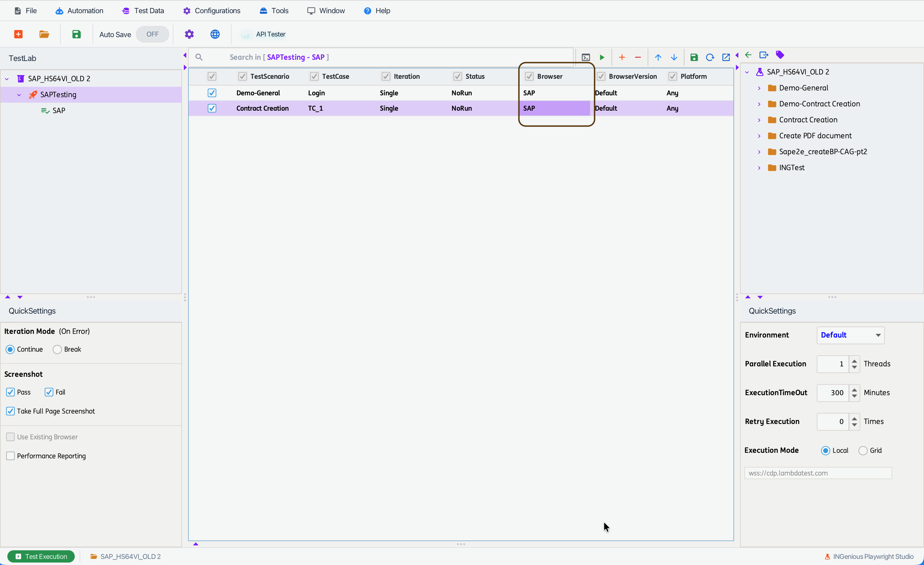924x565 pixels.
Task: Save project with green disk icon
Action: pyautogui.click(x=77, y=34)
